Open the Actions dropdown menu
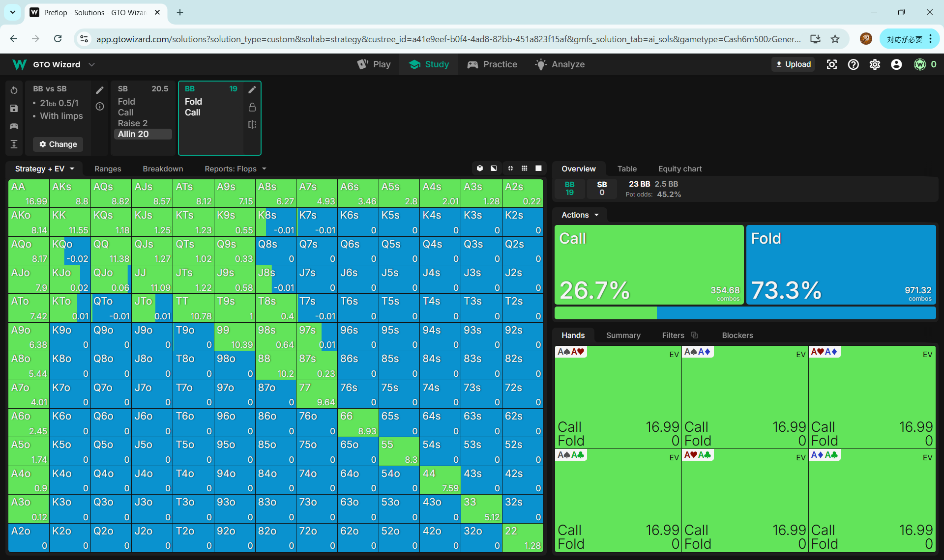Image resolution: width=944 pixels, height=560 pixels. [x=580, y=215]
